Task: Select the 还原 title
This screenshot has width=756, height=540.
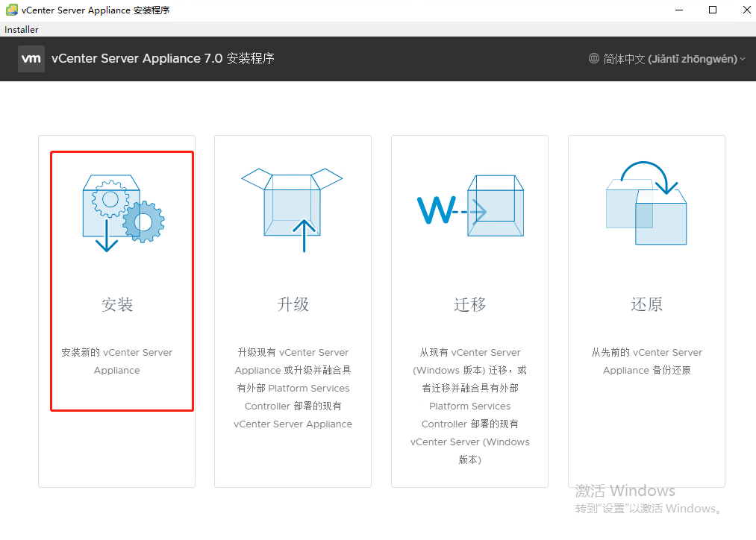Action: coord(646,304)
